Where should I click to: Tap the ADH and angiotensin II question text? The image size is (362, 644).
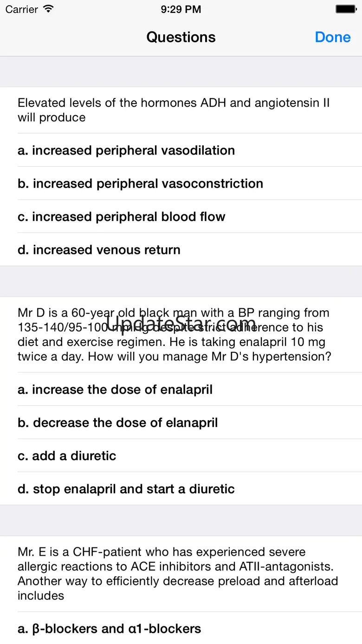[x=174, y=110]
